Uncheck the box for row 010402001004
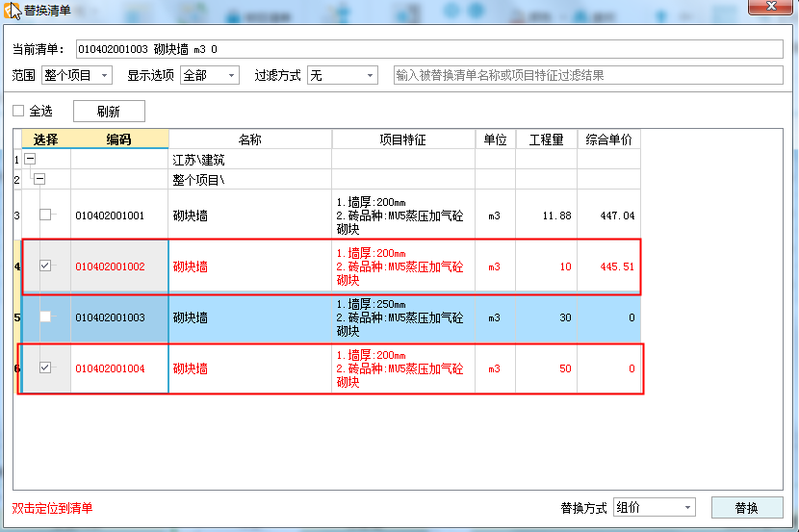 point(45,367)
